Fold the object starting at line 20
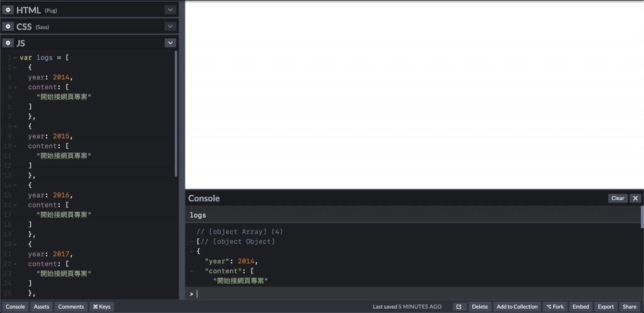 pyautogui.click(x=15, y=244)
